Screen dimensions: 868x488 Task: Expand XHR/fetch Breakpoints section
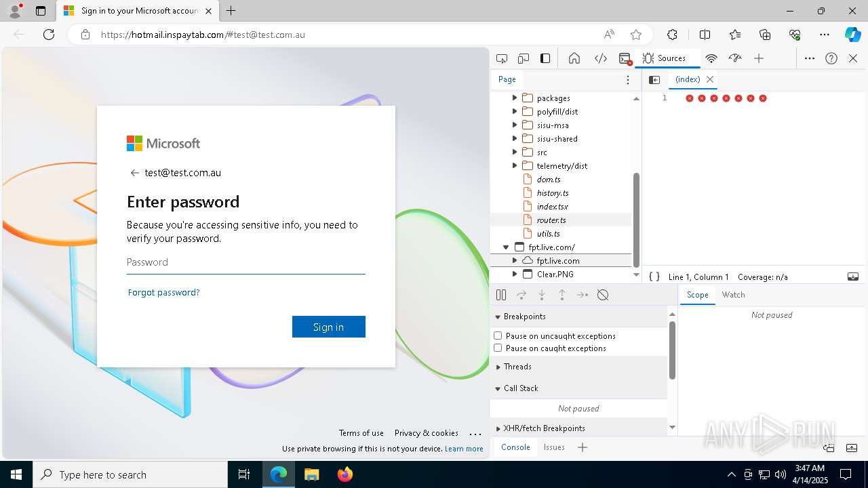[498, 428]
